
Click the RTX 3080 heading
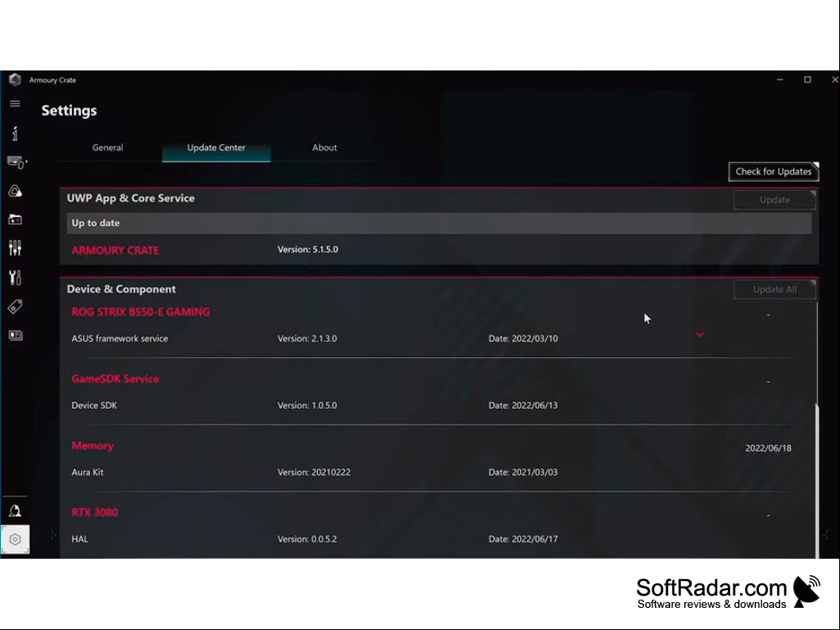(x=95, y=512)
